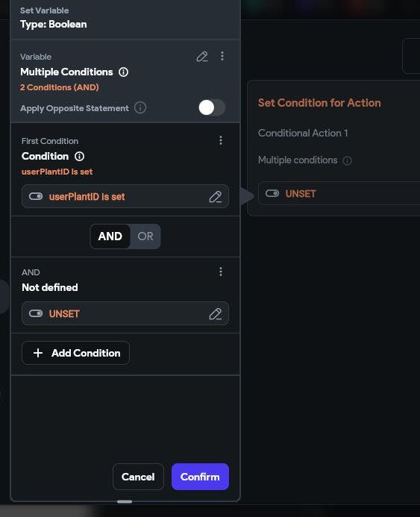The height and width of the screenshot is (517, 420).
Task: Switch the operator to OR
Action: click(145, 236)
